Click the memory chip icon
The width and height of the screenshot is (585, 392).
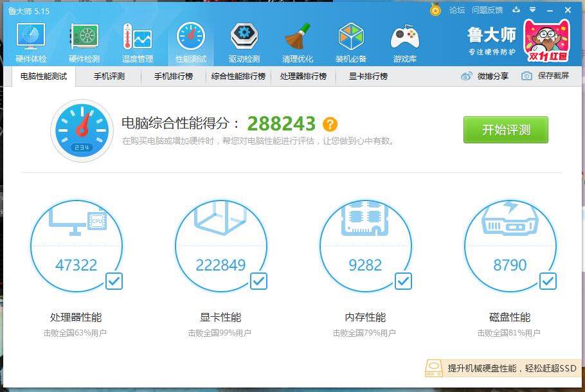[x=365, y=218]
